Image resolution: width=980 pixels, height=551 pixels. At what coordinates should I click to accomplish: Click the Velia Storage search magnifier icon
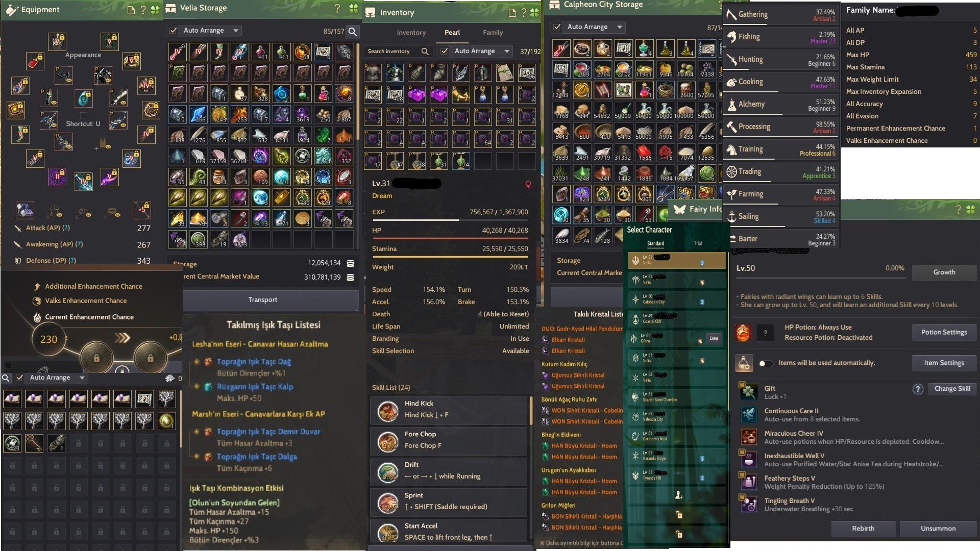coord(352,31)
